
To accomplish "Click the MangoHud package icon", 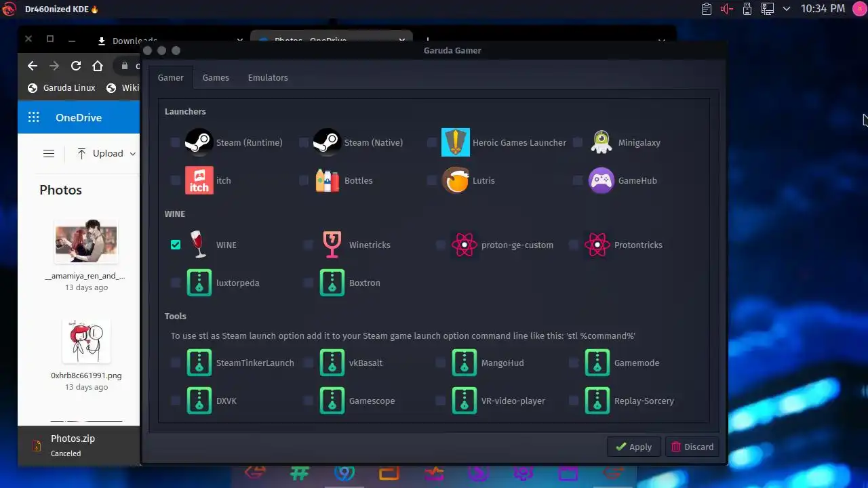I will pyautogui.click(x=465, y=363).
